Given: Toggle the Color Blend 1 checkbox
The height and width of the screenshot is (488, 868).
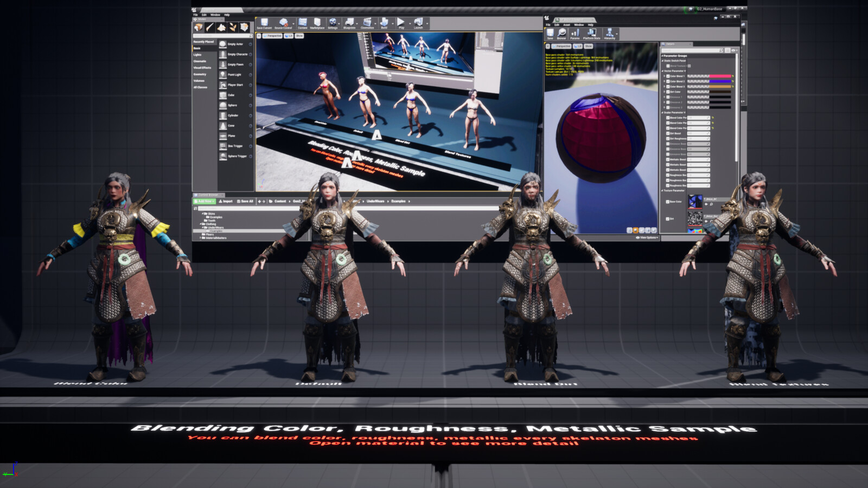Looking at the screenshot, I should click(668, 76).
